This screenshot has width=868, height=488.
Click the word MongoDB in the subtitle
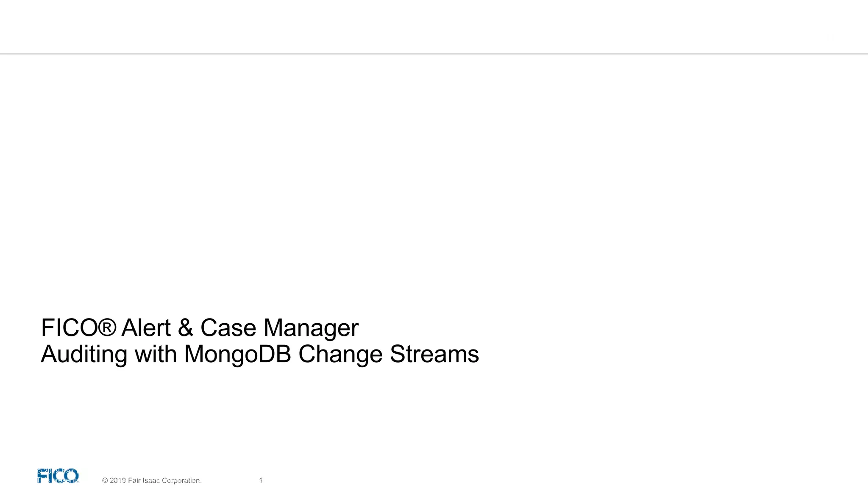coord(238,355)
